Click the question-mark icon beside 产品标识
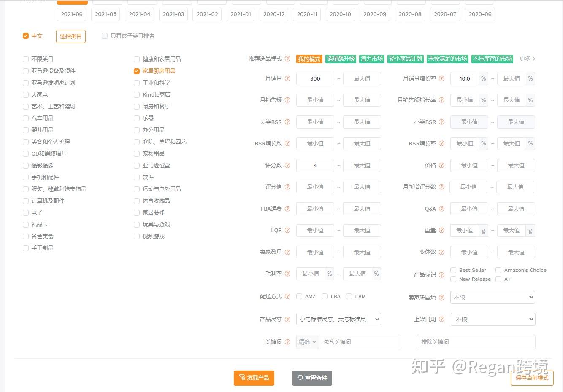 pyautogui.click(x=441, y=275)
